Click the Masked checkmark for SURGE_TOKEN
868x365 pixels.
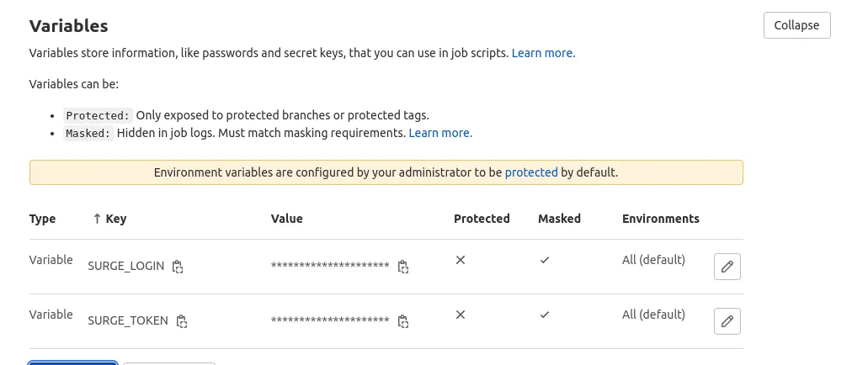545,315
